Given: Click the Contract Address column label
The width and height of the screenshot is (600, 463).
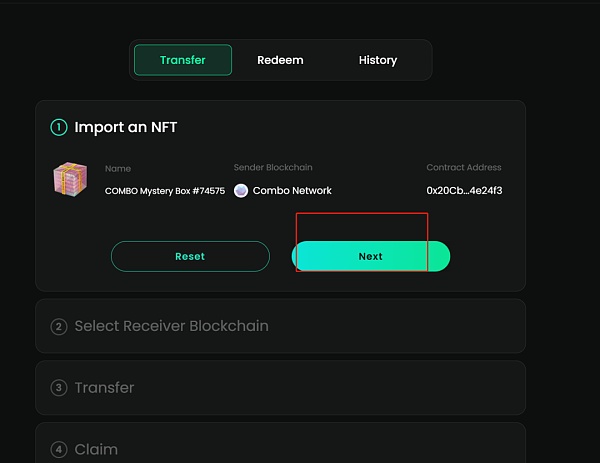Looking at the screenshot, I should (x=464, y=167).
